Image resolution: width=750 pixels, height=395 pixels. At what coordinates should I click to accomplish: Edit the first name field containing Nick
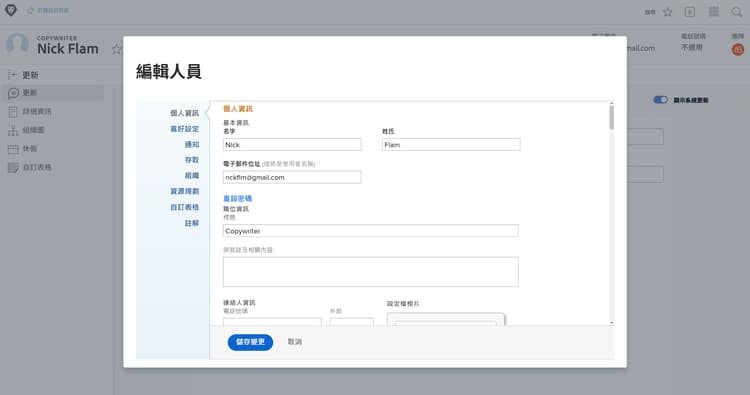[292, 144]
